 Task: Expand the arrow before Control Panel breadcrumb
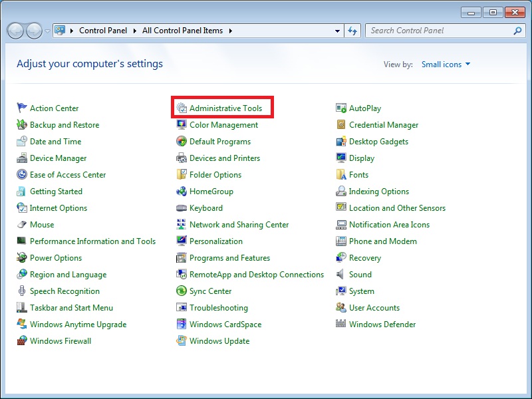(x=72, y=31)
